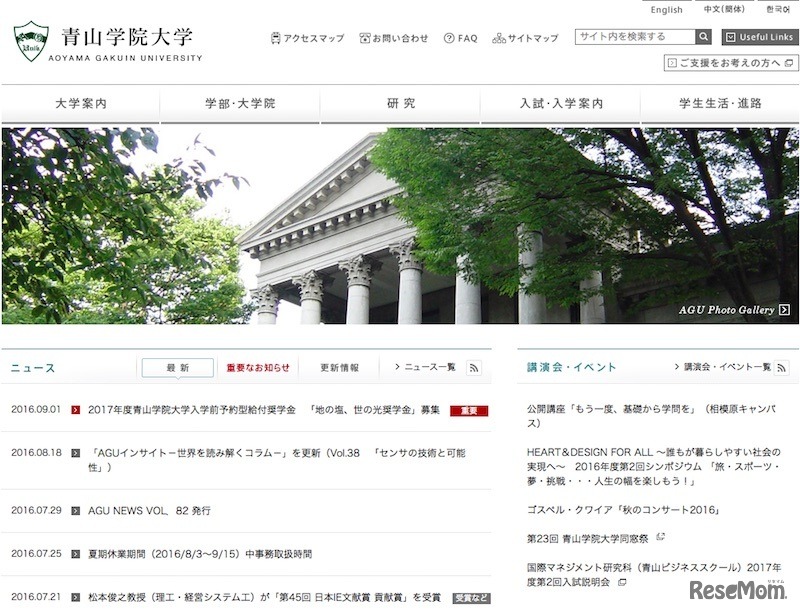Click the Aoyama Gakuin University shield logo
800x613 pixels.
31,41
